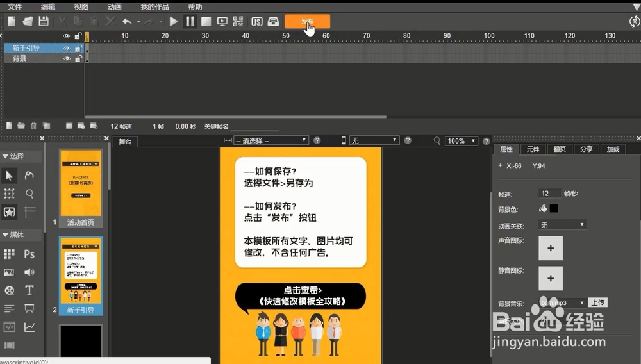641x364 pixels.
Task: Select the Text T tool
Action: click(29, 290)
